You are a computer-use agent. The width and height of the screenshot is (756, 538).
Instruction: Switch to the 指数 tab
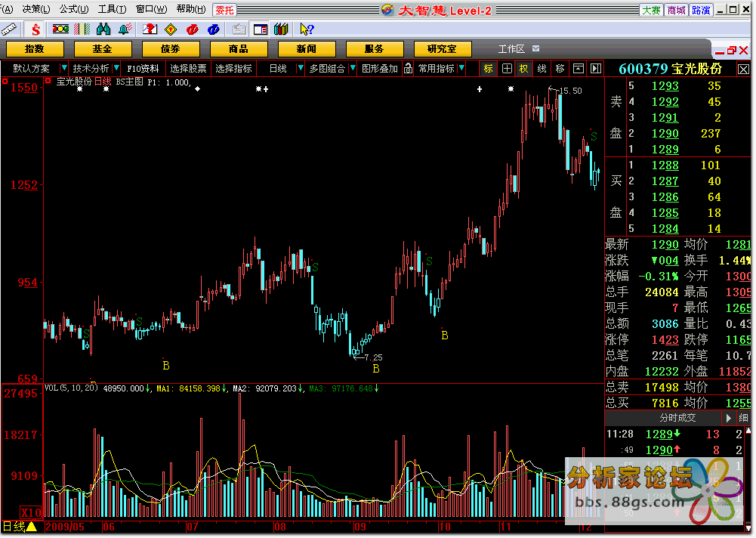pos(35,48)
